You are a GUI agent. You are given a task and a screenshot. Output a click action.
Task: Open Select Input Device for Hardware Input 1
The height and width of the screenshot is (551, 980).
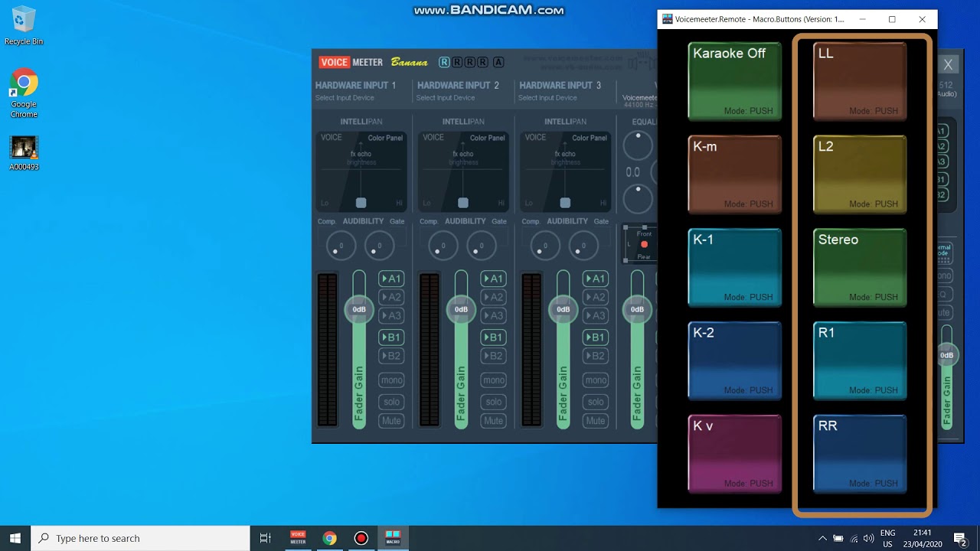[x=345, y=98]
